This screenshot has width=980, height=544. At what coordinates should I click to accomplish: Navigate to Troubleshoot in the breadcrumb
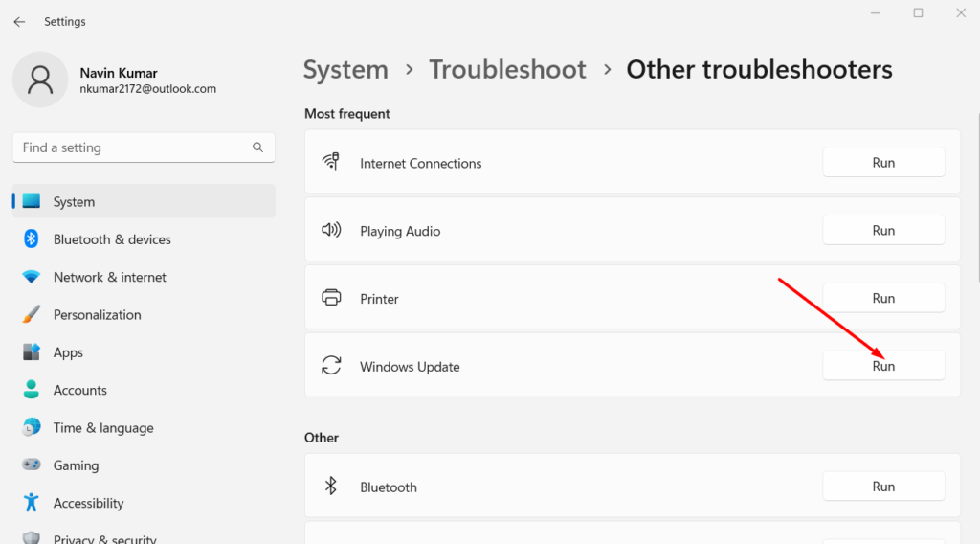click(507, 70)
